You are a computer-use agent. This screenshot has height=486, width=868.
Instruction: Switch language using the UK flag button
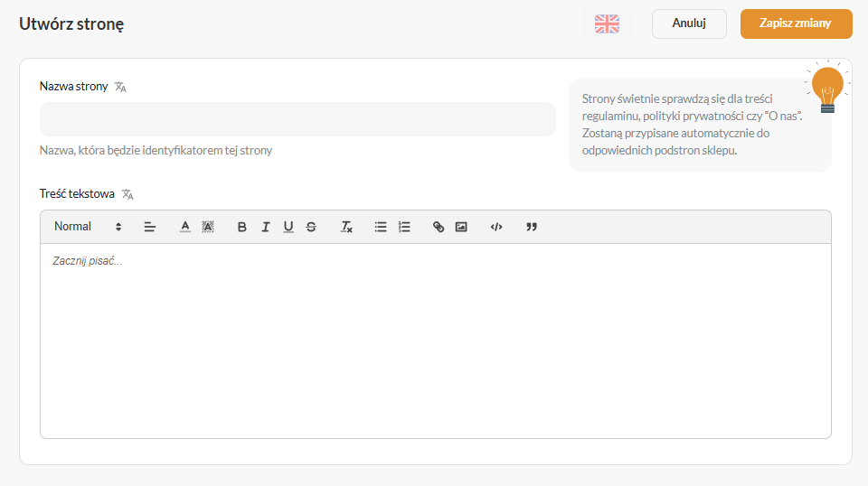607,23
